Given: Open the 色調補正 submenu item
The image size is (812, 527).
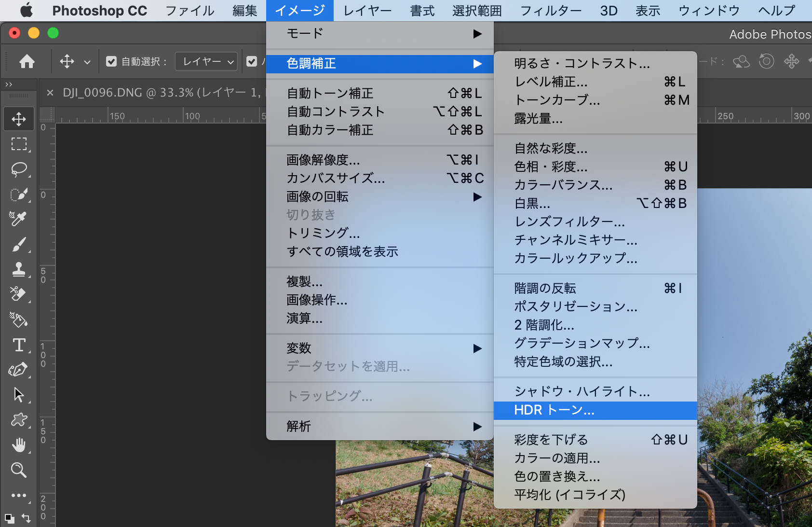Looking at the screenshot, I should coord(380,64).
